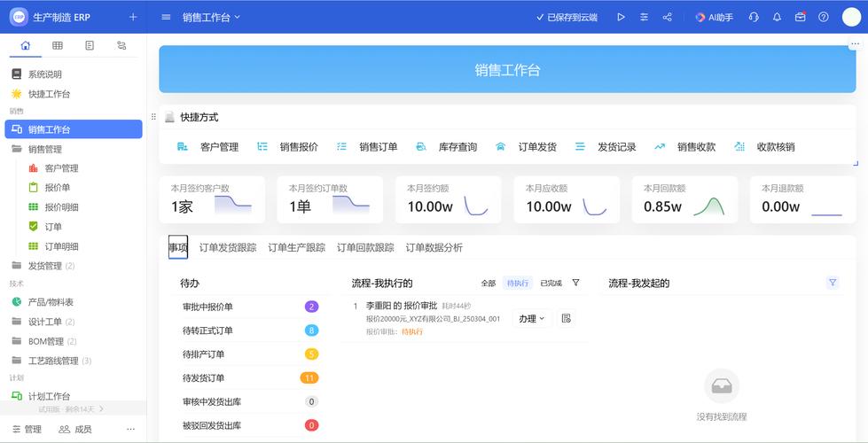Click the 销售报价 shortcut

287,147
